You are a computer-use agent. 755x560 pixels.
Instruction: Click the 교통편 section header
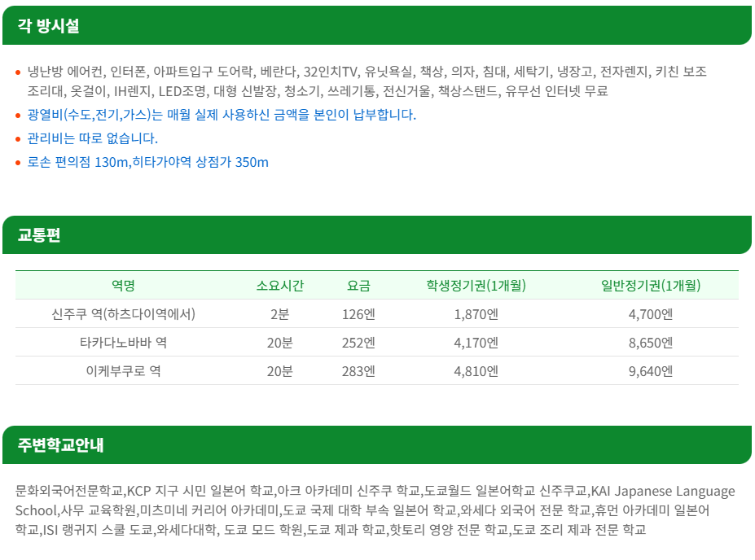pos(39,235)
